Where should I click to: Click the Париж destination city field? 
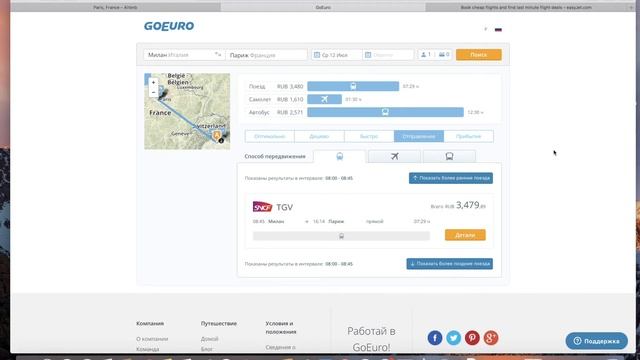(266, 55)
